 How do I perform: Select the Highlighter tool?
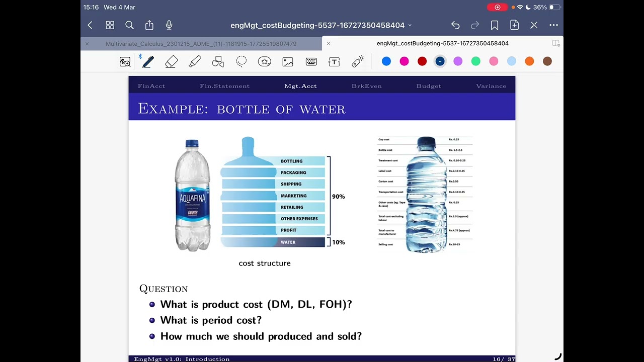point(195,61)
